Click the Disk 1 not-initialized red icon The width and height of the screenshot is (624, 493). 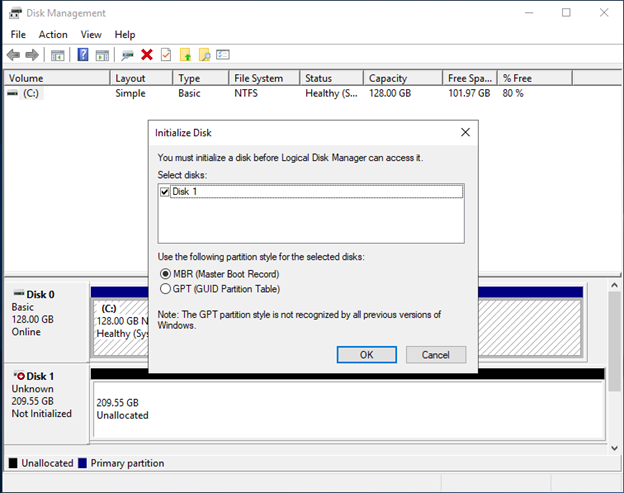pos(19,376)
